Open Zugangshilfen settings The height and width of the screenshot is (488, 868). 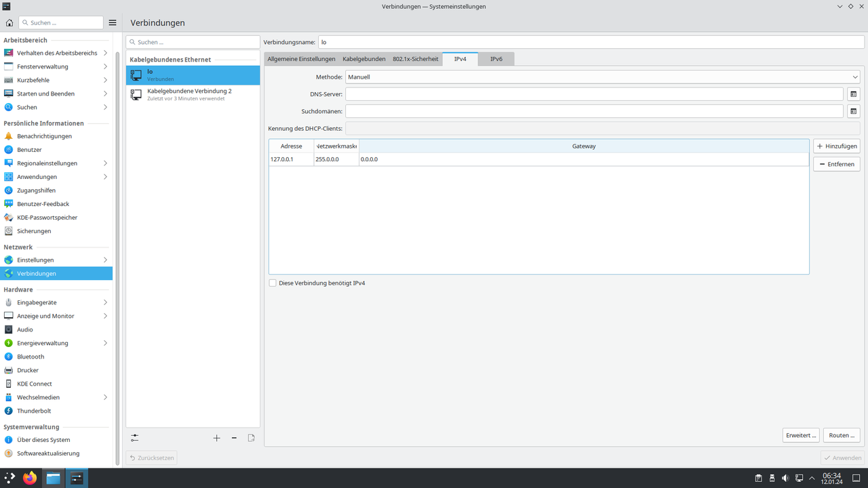coord(56,190)
